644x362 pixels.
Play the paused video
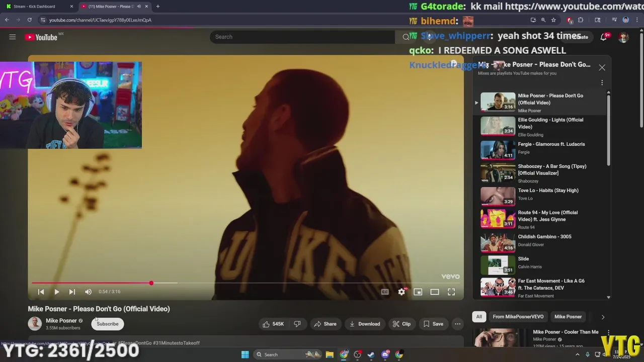coord(56,292)
